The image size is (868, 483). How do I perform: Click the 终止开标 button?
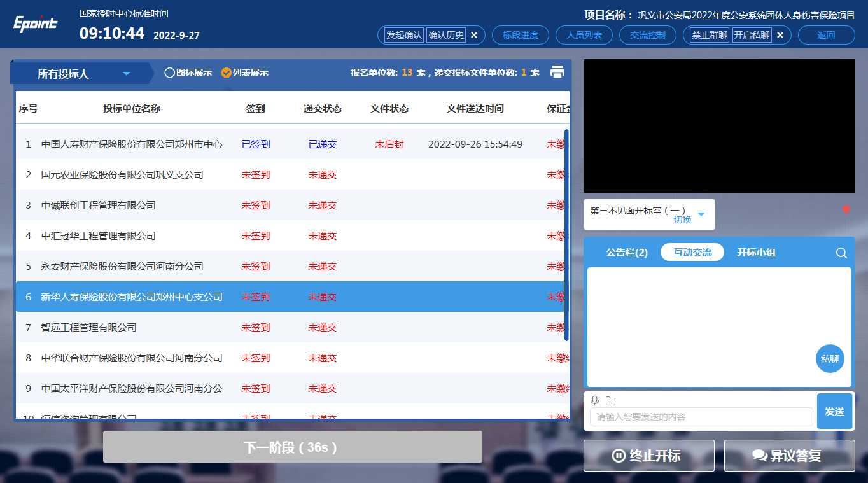click(649, 456)
